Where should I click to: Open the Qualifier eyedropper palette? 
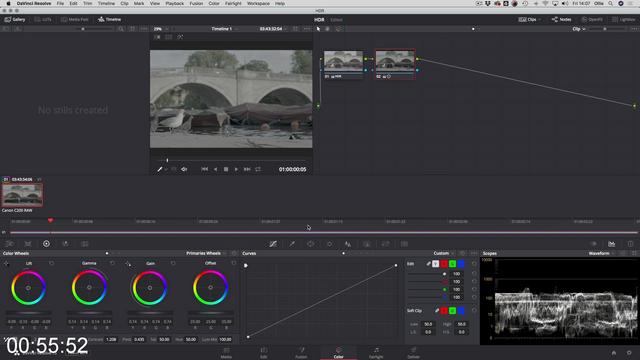[292, 244]
